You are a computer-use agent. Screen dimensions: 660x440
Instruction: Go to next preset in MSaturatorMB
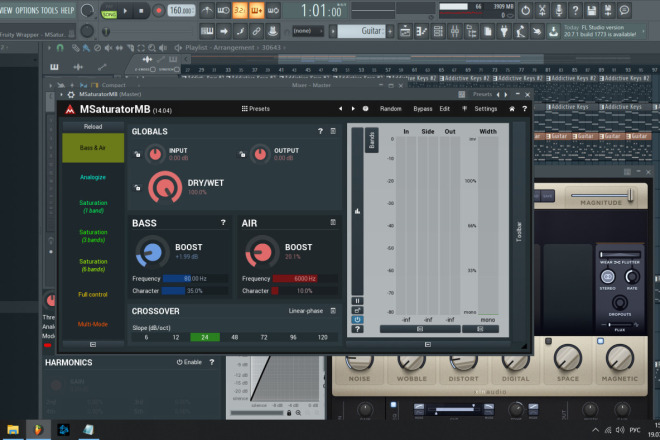coord(353,109)
